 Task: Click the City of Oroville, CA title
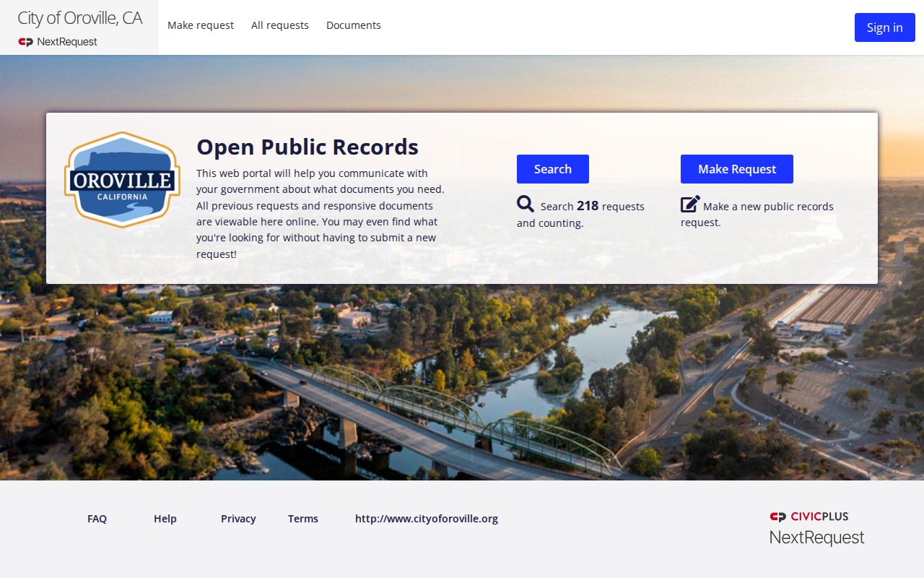(79, 18)
